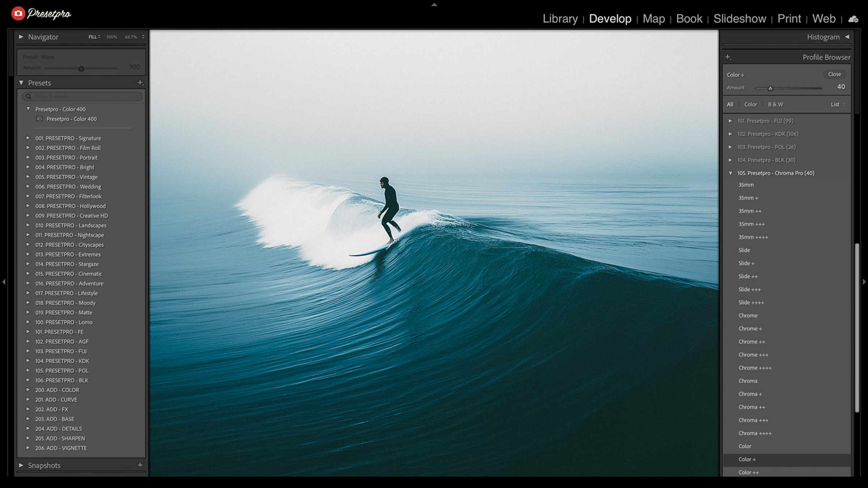Select the Color + profile
Image resolution: width=868 pixels, height=488 pixels.
[x=787, y=459]
